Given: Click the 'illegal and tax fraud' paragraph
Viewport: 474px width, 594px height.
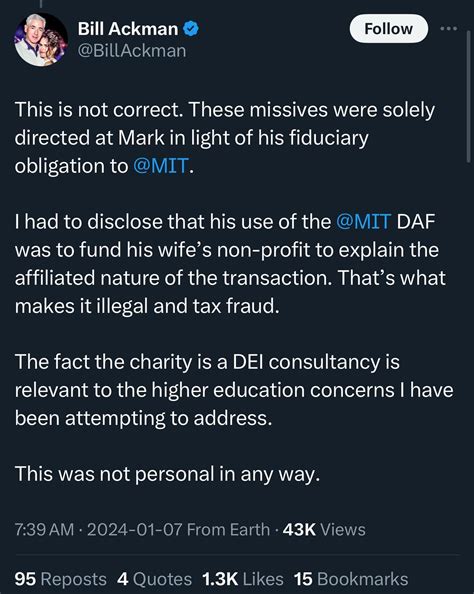Looking at the screenshot, I should click(x=230, y=264).
